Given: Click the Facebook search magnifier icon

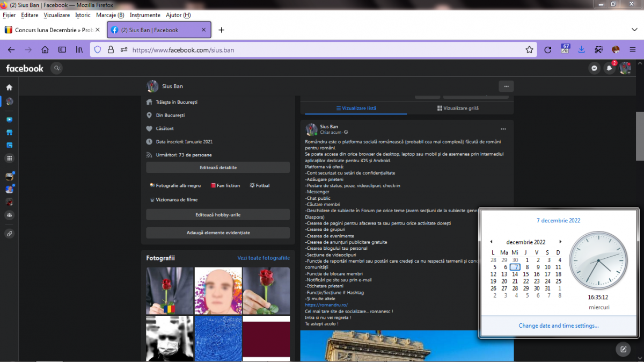Looking at the screenshot, I should coord(56,68).
